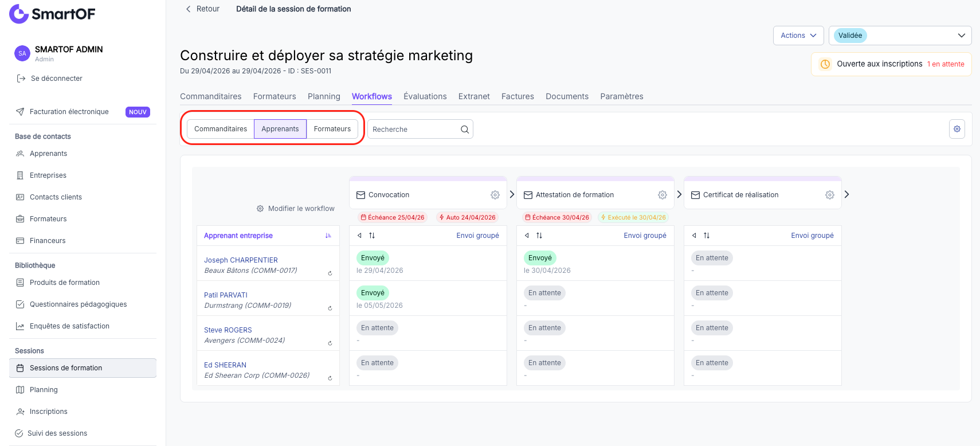980x446 pixels.
Task: Open Patil PARVATI learner link
Action: point(226,295)
